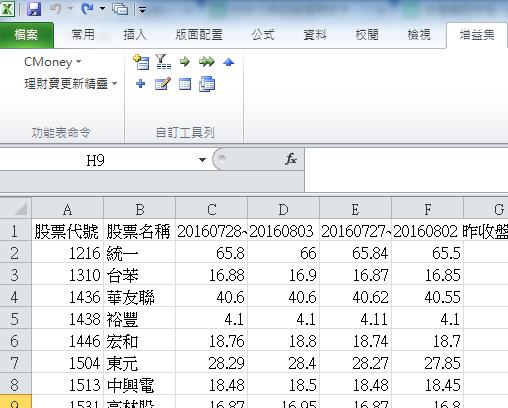The width and height of the screenshot is (508, 408).
Task: Click cell with header 股票名稱
Action: (x=140, y=231)
